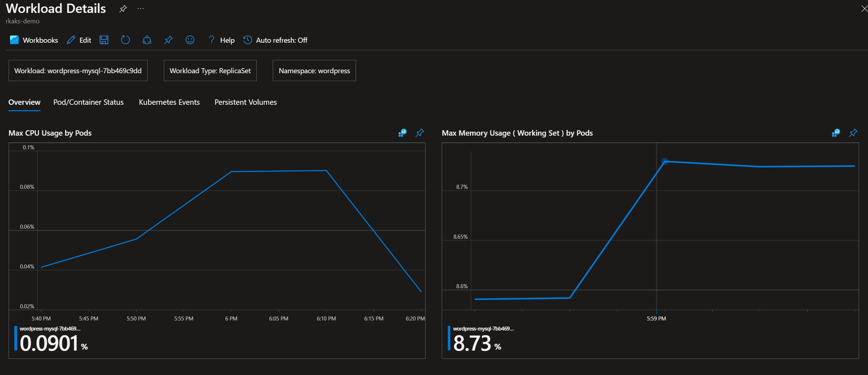Toggle Auto refresh setting
The height and width of the screenshot is (375, 868).
pos(281,40)
